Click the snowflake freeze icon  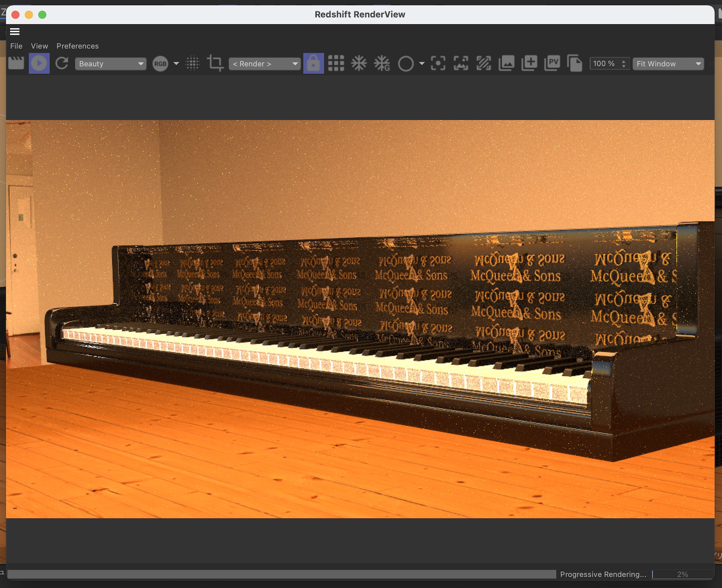click(359, 63)
